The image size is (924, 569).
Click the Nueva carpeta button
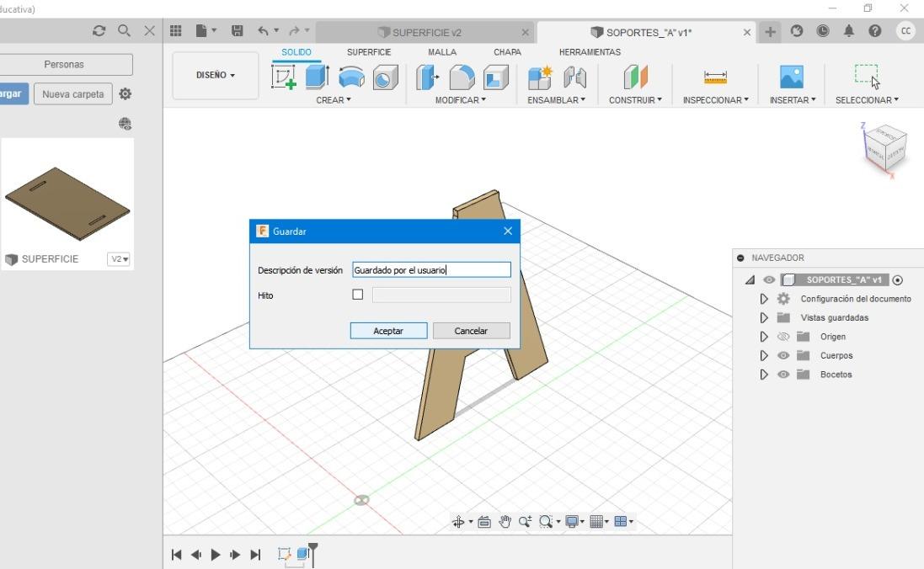point(73,93)
